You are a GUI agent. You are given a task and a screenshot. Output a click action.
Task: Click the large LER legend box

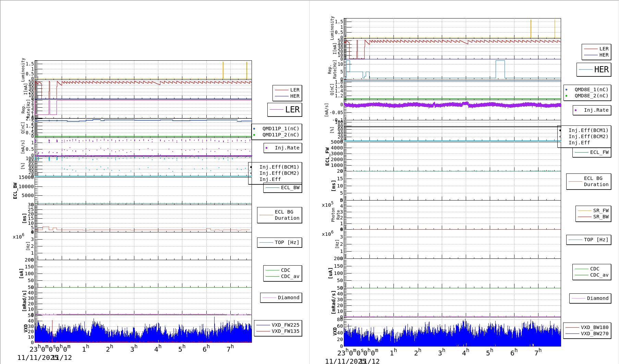point(285,110)
